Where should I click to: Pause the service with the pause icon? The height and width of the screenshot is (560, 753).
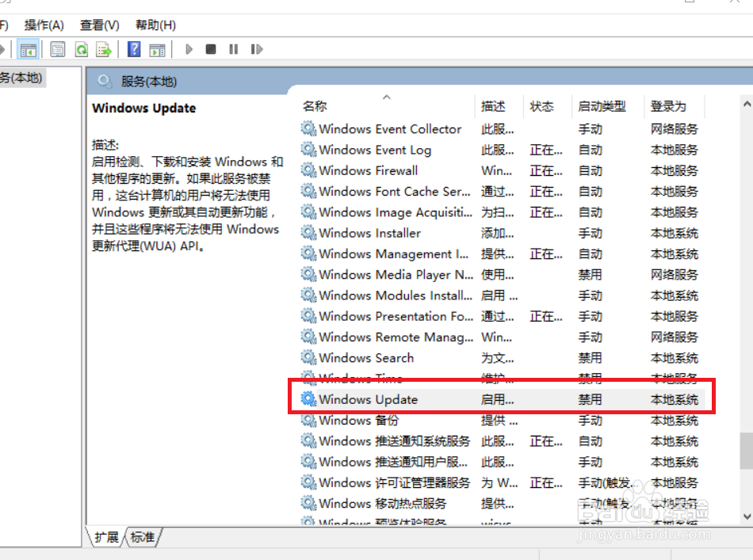point(234,49)
